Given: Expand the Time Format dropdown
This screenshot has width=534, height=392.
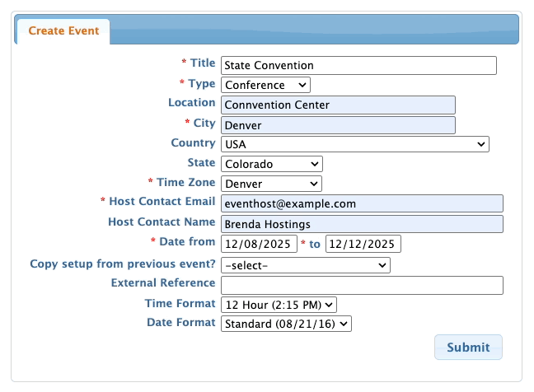Looking at the screenshot, I should 279,305.
